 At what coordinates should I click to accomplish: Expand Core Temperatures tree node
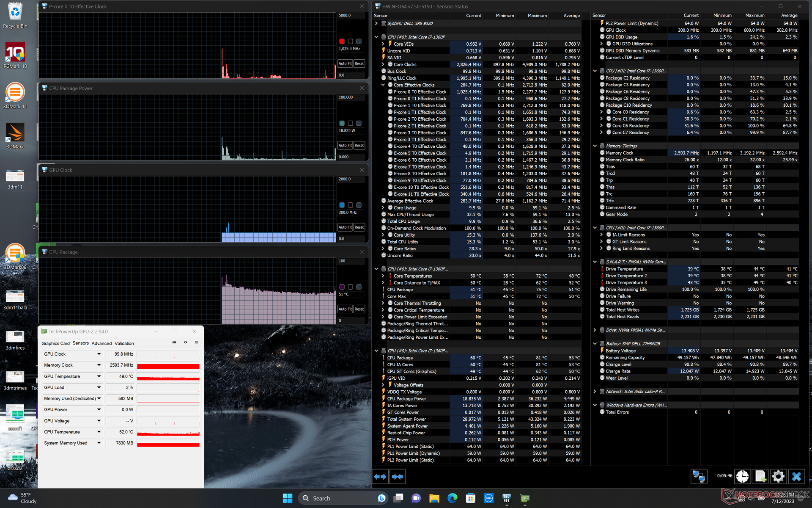(x=383, y=276)
